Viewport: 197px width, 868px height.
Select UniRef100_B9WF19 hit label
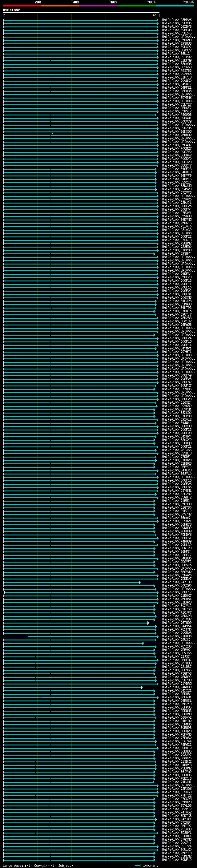(x=177, y=860)
